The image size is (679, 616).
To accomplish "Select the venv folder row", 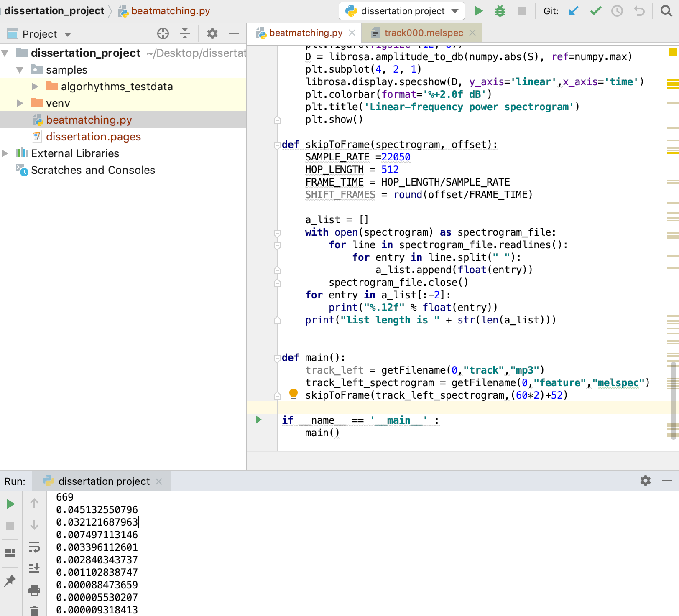I will coord(123,103).
